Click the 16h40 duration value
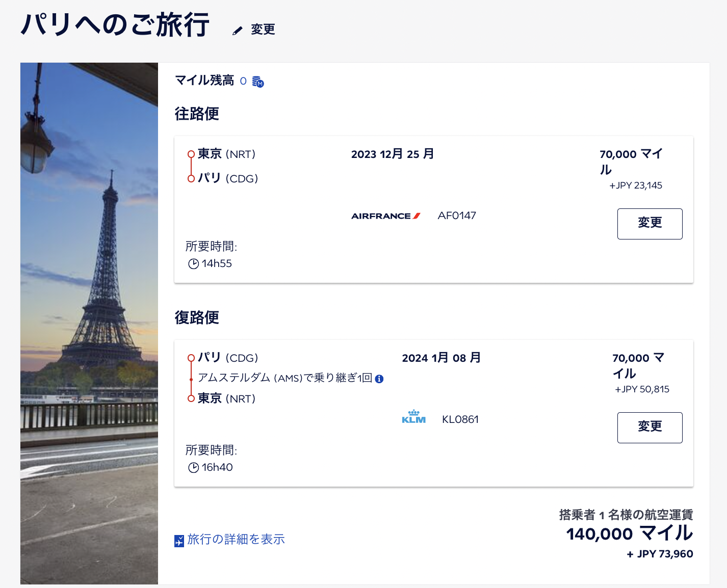This screenshot has height=588, width=727. pos(217,467)
